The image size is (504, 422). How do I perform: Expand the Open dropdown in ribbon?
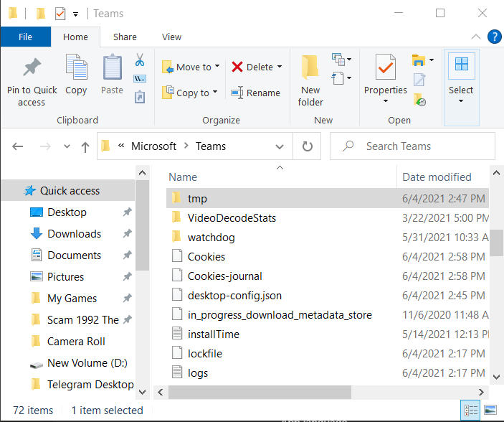(432, 60)
